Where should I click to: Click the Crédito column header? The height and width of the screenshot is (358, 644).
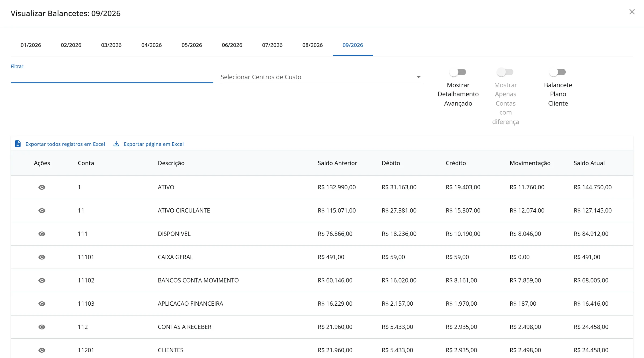[x=456, y=163]
